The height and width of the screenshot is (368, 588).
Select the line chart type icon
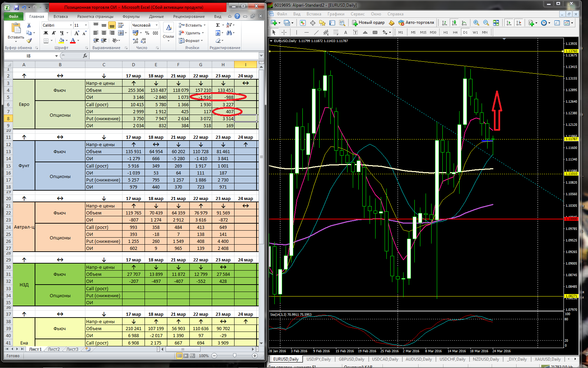tap(464, 23)
